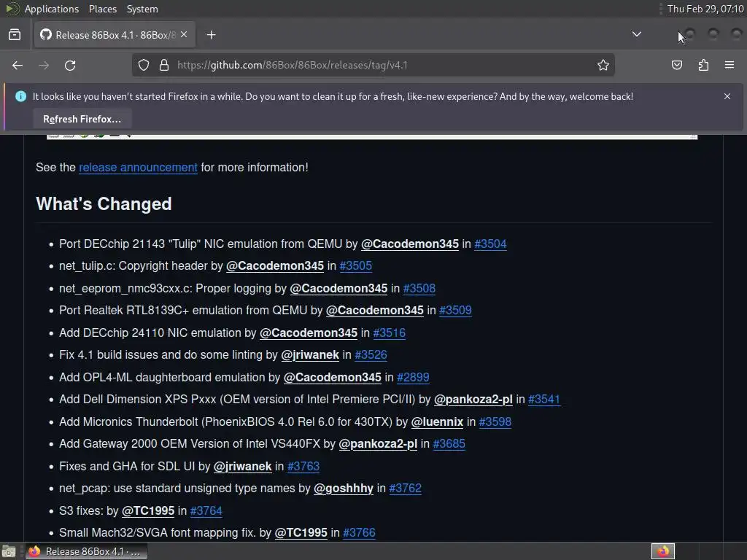This screenshot has width=747, height=560.
Task: Click the Thu Feb 29 clock
Action: pos(705,9)
